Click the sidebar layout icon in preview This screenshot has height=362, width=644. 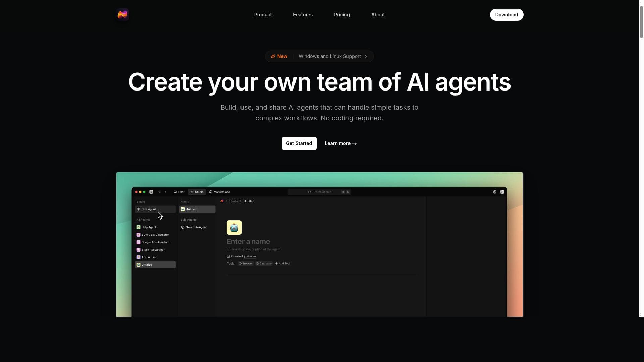click(151, 192)
